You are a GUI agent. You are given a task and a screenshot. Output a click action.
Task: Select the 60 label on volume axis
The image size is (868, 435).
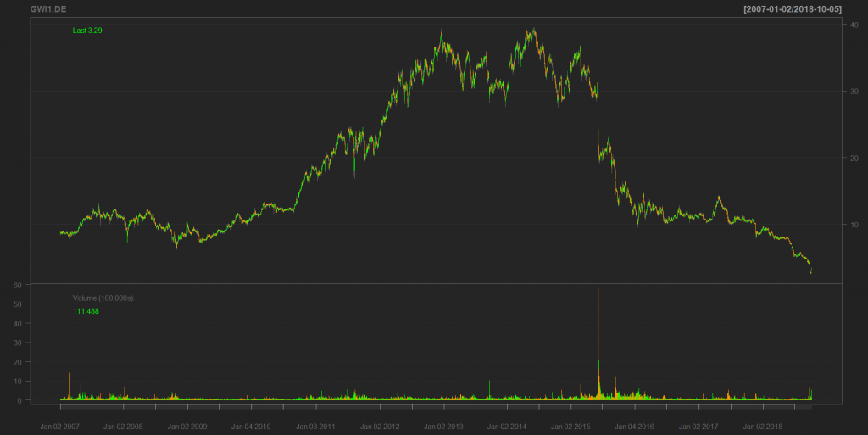pos(17,286)
